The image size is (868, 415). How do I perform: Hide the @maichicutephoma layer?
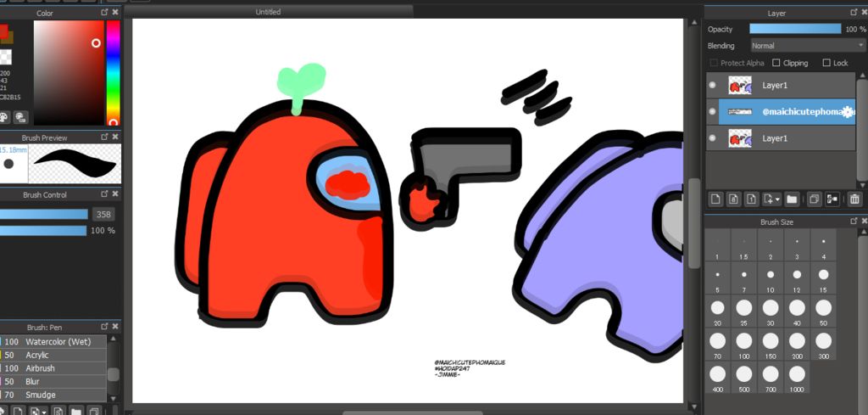coord(712,111)
